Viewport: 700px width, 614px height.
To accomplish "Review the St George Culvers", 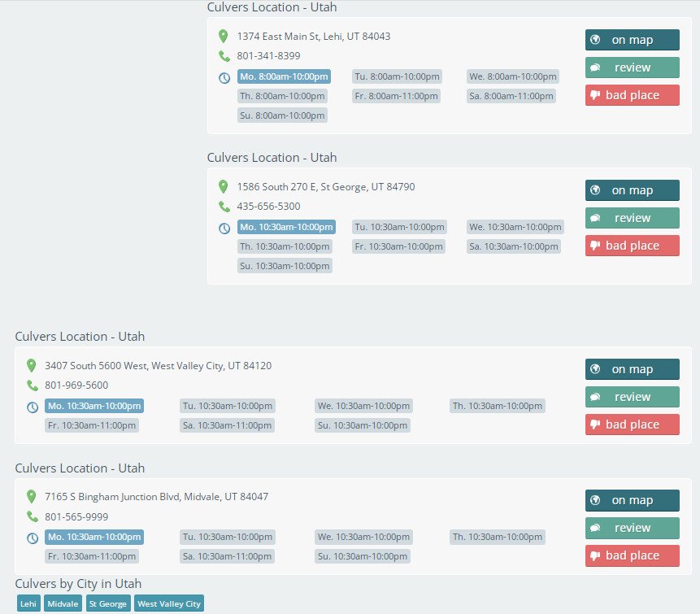I will (x=633, y=218).
